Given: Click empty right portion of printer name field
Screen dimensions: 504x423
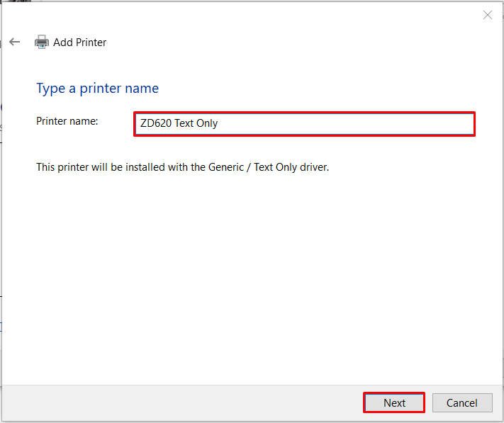Looking at the screenshot, I should [x=347, y=124].
